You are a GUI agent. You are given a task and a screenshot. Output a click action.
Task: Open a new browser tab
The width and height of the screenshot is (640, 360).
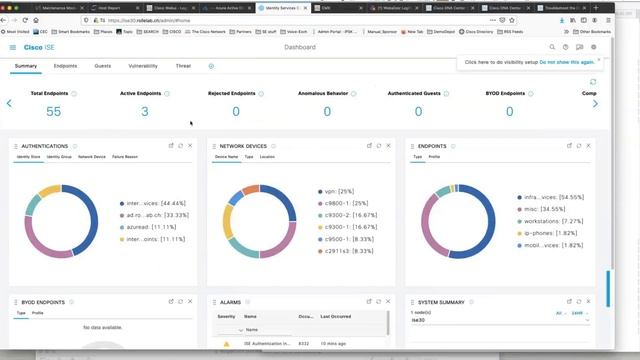(x=596, y=8)
